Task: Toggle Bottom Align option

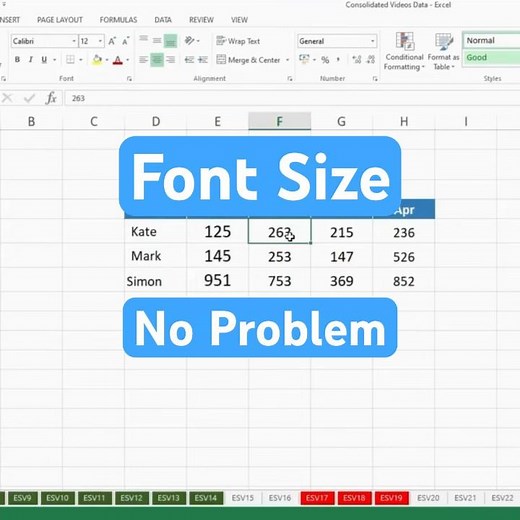Action: point(170,41)
